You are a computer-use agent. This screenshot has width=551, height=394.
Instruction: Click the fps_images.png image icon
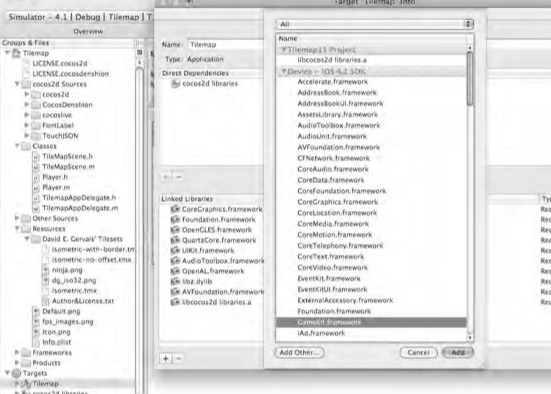click(x=36, y=322)
